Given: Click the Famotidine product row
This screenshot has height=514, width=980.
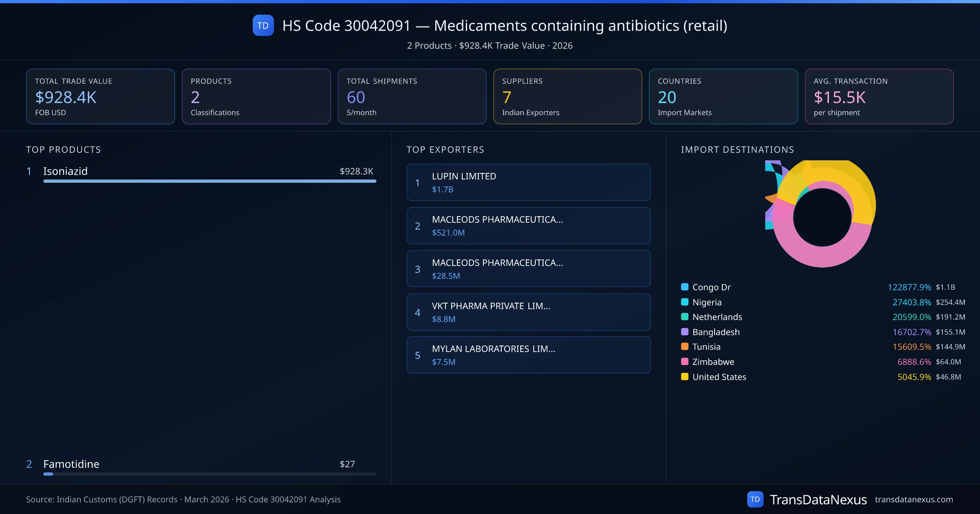Looking at the screenshot, I should click(200, 464).
